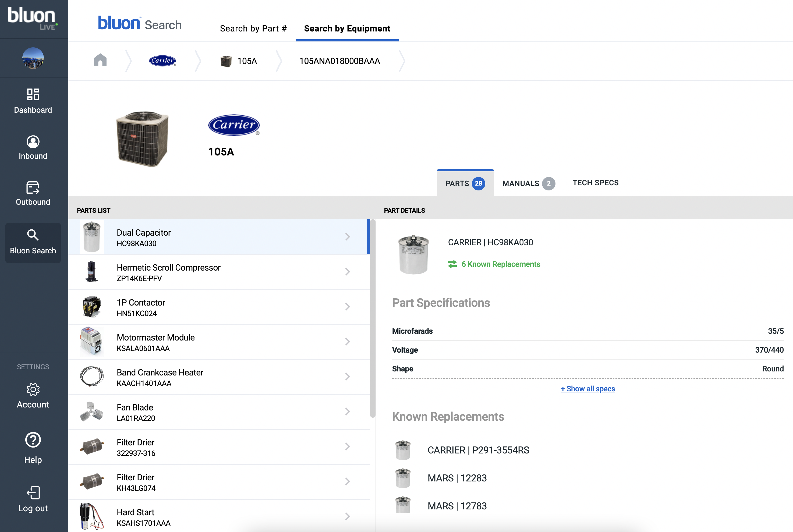Click the MARS 12283 replacement thumbnail

403,478
